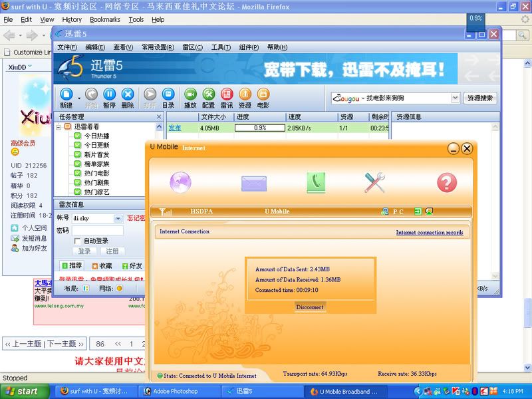This screenshot has width=532, height=399.
Task: Open the 工具(T) menu in Thunder
Action: point(221,47)
